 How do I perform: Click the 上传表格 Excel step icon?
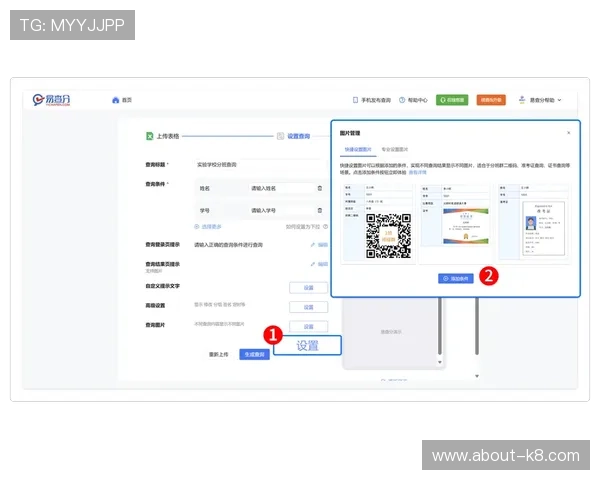(150, 136)
